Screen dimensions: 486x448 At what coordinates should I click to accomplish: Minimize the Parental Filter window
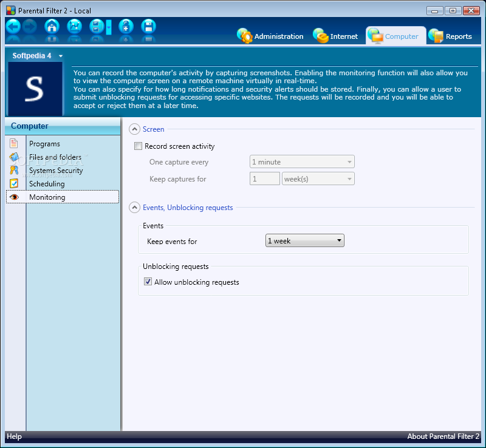434,11
